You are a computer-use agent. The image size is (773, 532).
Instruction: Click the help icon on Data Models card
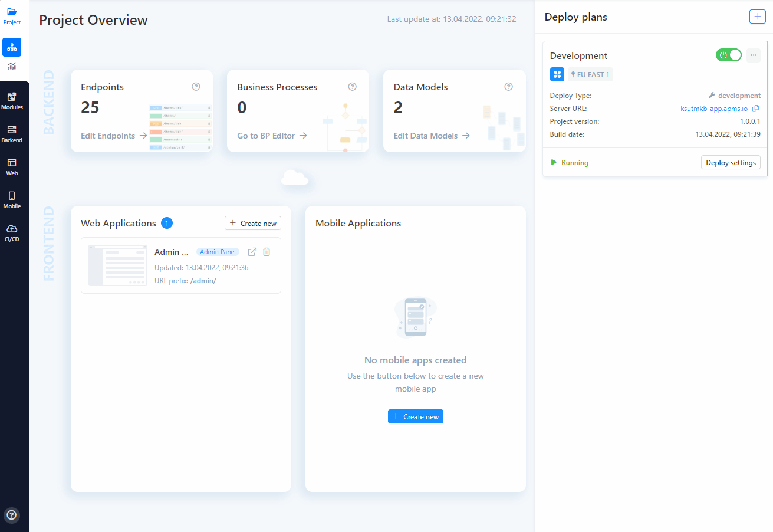(509, 87)
